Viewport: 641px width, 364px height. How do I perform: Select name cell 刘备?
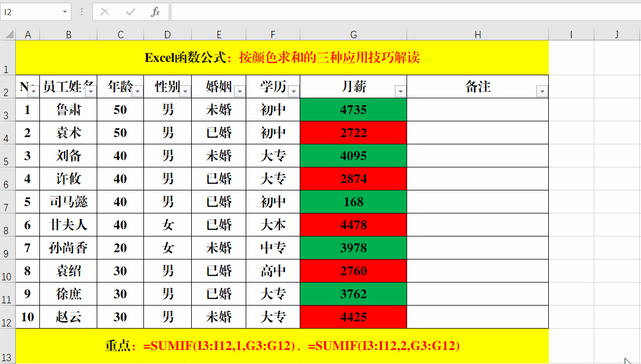[68, 156]
